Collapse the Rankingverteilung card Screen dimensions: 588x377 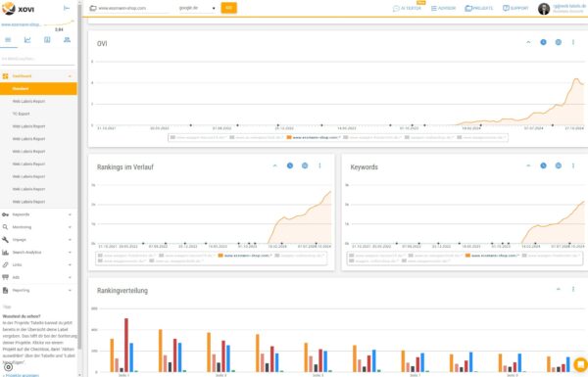tap(559, 289)
